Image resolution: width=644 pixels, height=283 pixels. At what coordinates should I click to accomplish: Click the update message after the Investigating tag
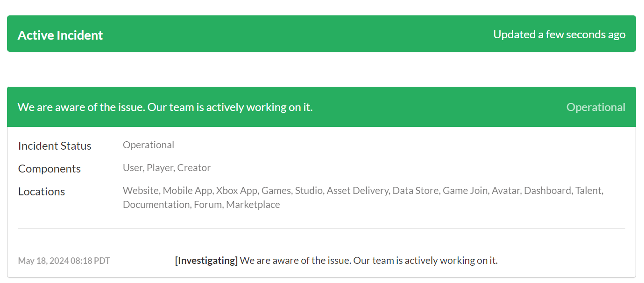(368, 261)
